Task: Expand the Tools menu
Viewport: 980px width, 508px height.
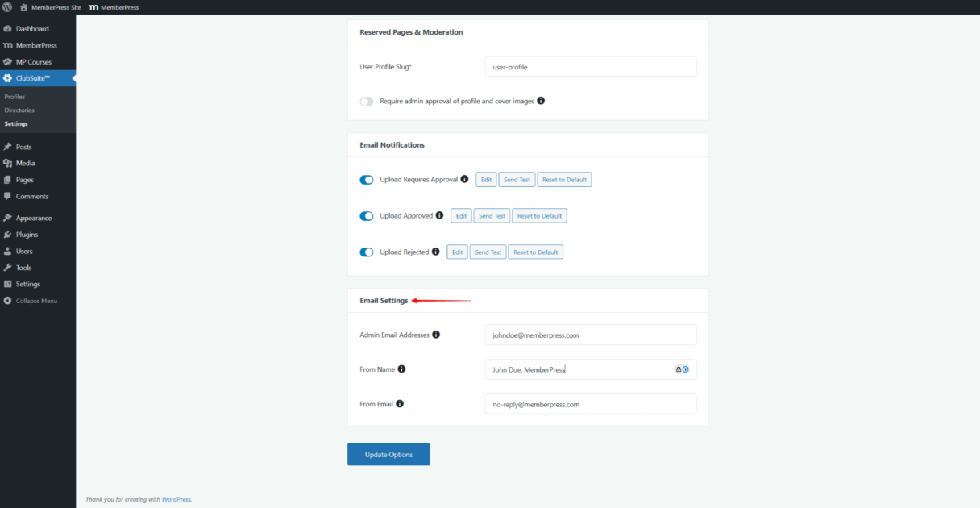Action: tap(9, 267)
